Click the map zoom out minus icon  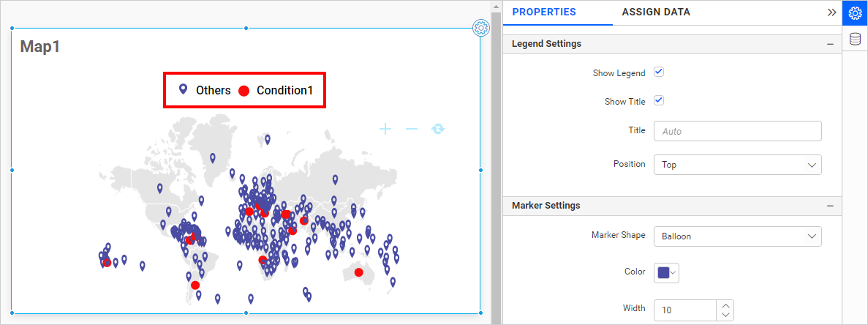point(411,129)
